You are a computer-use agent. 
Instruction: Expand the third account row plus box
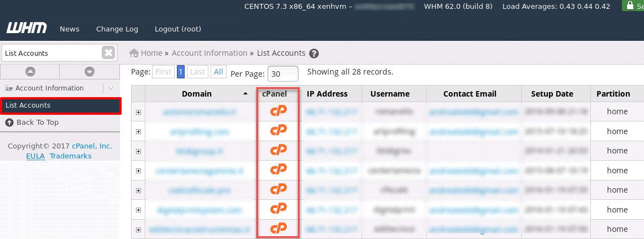click(x=138, y=151)
